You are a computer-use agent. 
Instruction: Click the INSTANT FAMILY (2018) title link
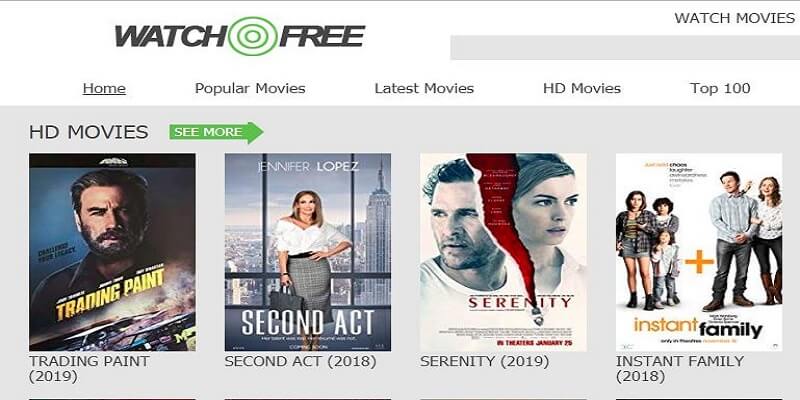click(680, 369)
